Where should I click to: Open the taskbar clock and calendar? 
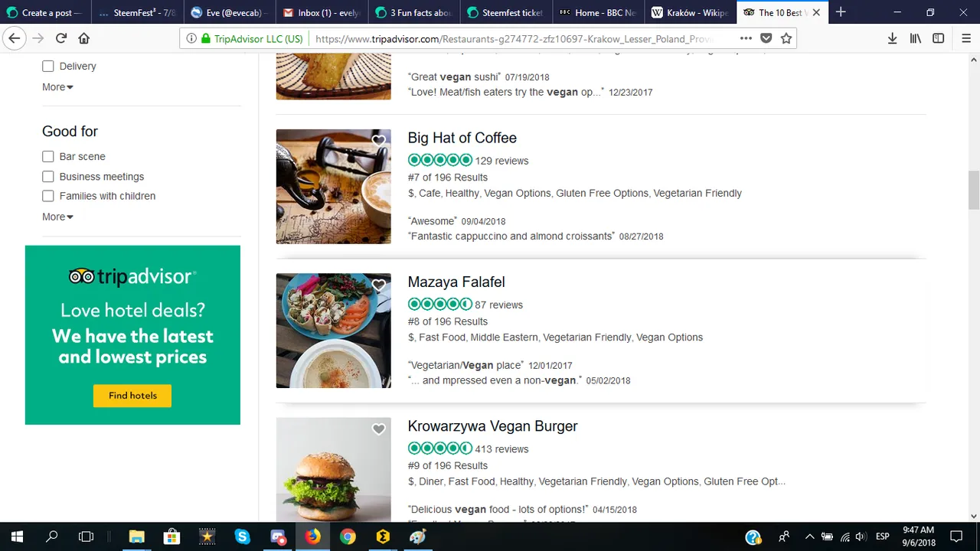[x=918, y=536]
